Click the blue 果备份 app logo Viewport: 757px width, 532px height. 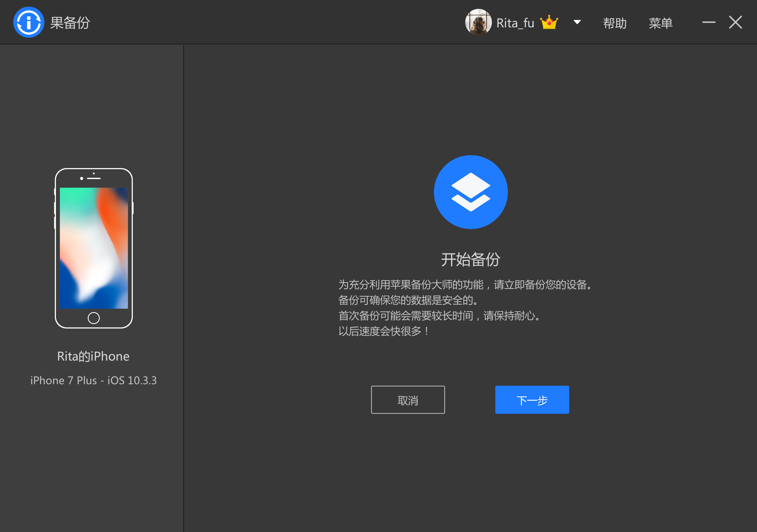[x=29, y=22]
